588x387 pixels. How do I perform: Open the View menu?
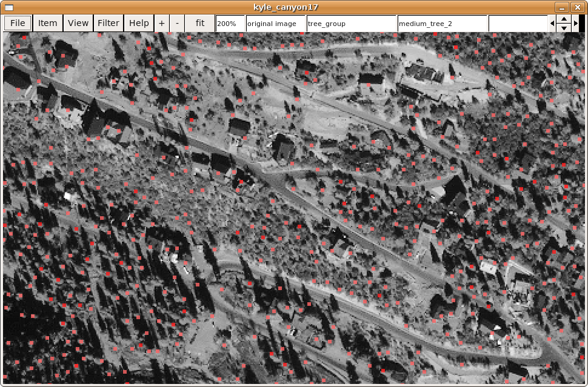78,23
